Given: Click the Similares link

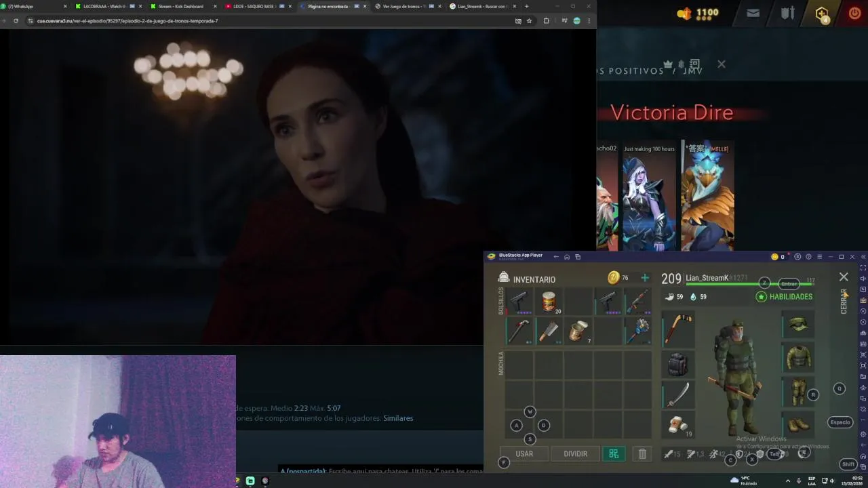Looking at the screenshot, I should (x=398, y=418).
